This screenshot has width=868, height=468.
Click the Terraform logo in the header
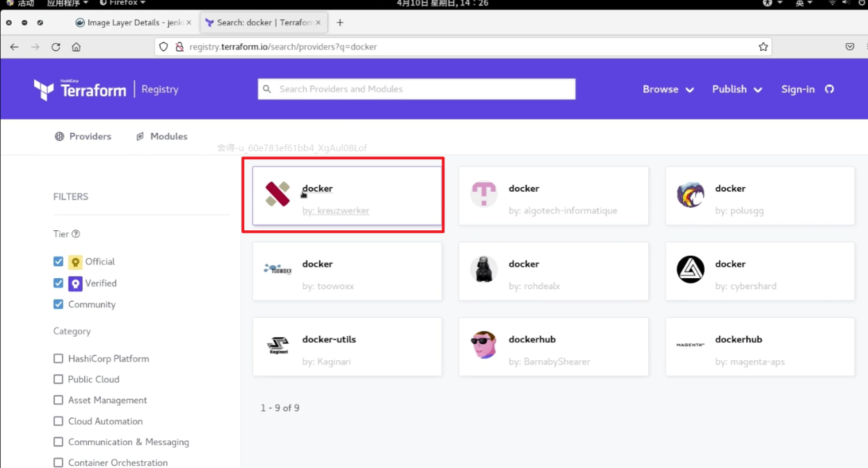coord(80,90)
